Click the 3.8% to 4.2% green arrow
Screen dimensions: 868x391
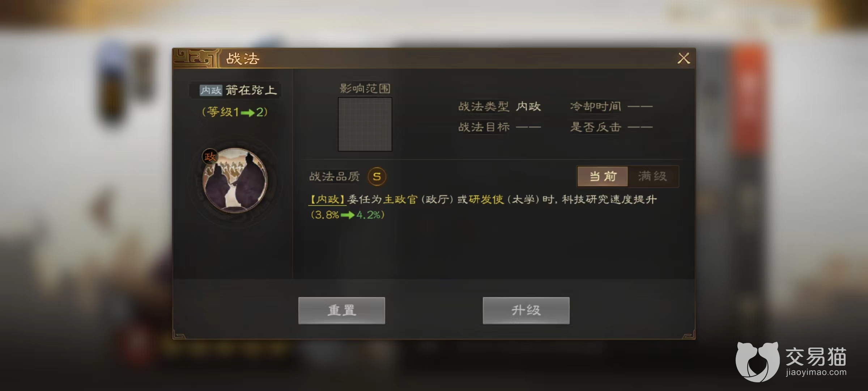[348, 215]
